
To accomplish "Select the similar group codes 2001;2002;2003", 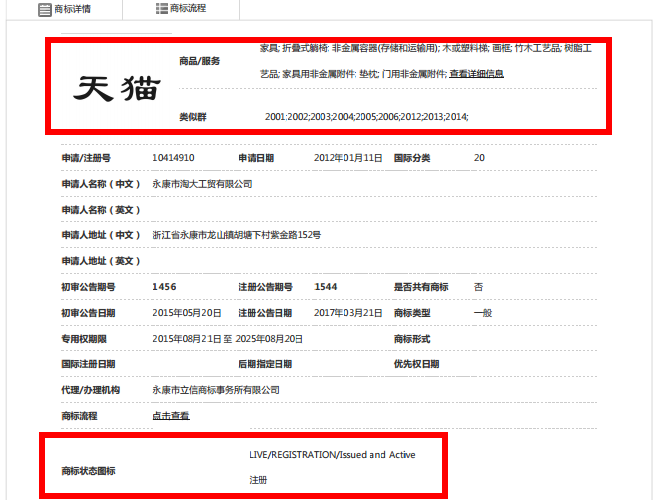I will 298,117.
